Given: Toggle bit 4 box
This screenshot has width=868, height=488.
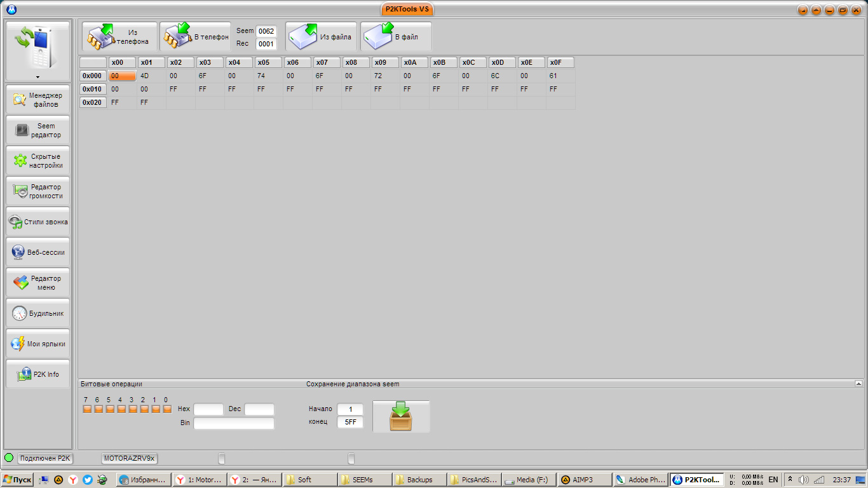Looking at the screenshot, I should pos(121,409).
